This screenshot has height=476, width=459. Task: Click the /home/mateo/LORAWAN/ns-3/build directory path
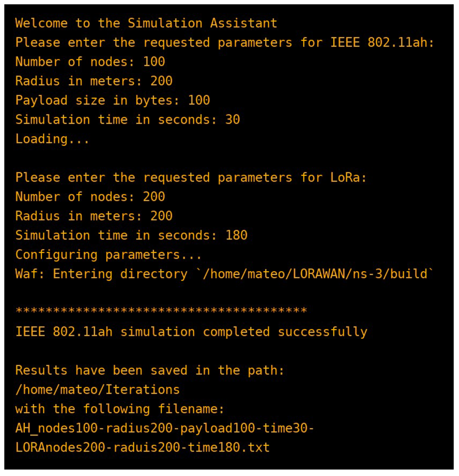pos(317,274)
